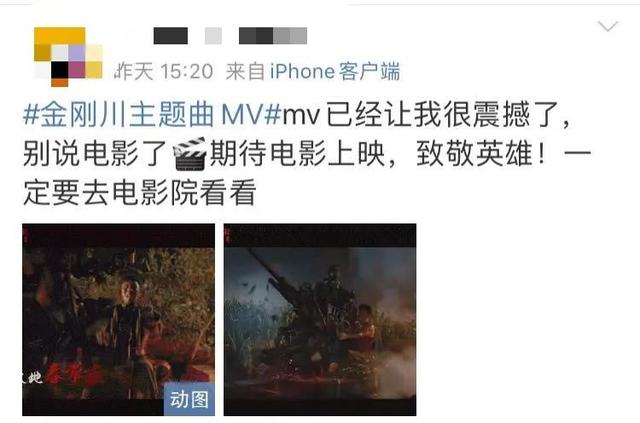Tap the 动图 badge on the GIF
The image size is (640, 423).
click(189, 399)
